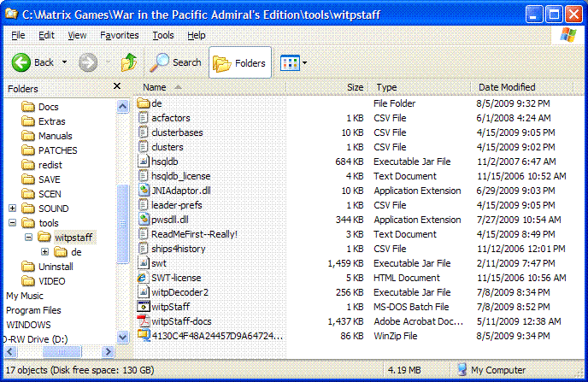Open the Help menu

[x=196, y=35]
